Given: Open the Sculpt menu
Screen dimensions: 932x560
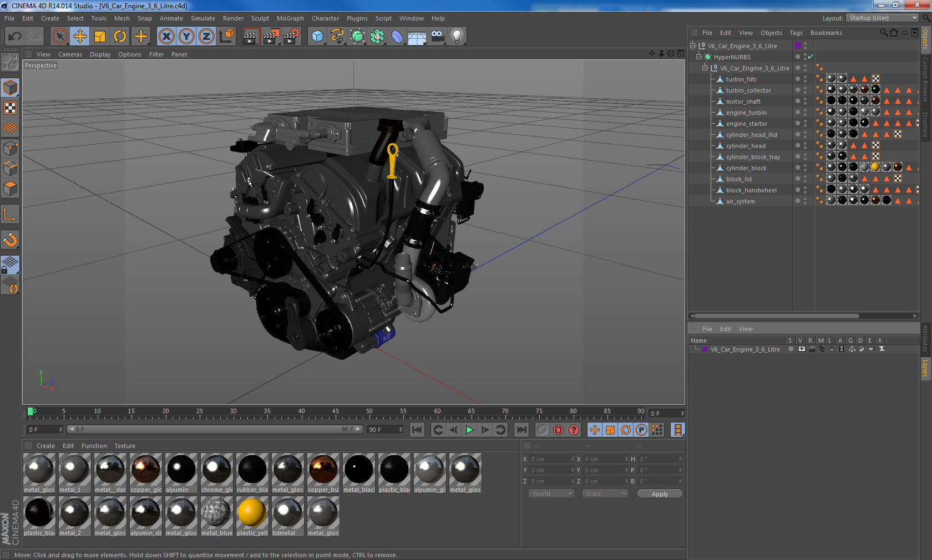Looking at the screenshot, I should (260, 18).
